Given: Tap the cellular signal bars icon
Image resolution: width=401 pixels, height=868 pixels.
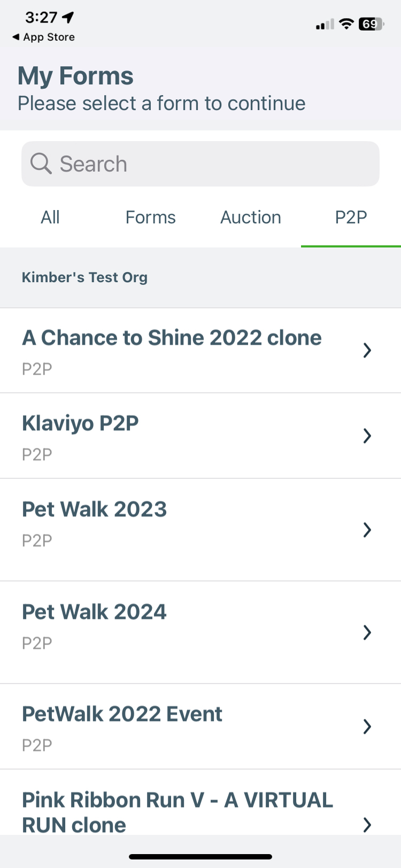Looking at the screenshot, I should [x=325, y=24].
